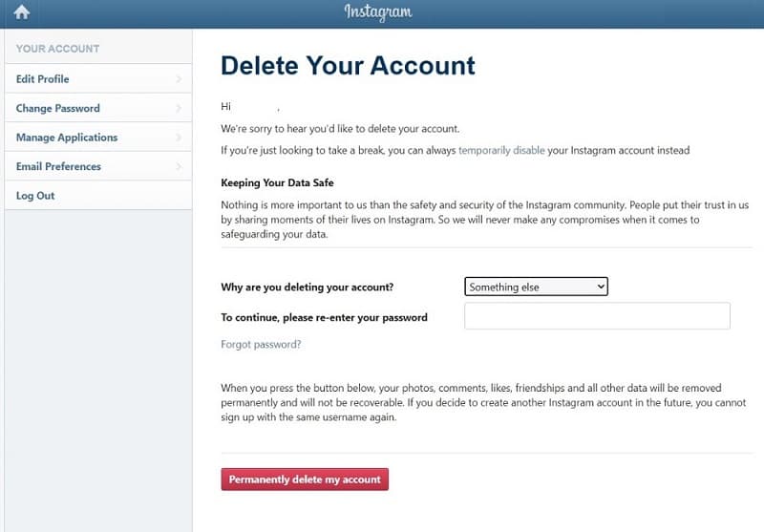Click the home icon in the header
Image resolution: width=764 pixels, height=532 pixels.
coord(22,12)
